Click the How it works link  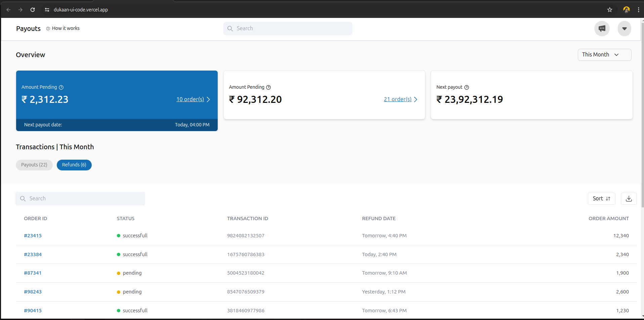click(66, 29)
